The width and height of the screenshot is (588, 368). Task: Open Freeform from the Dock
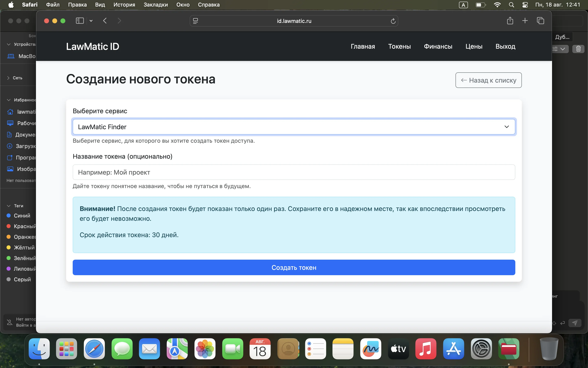tap(371, 349)
